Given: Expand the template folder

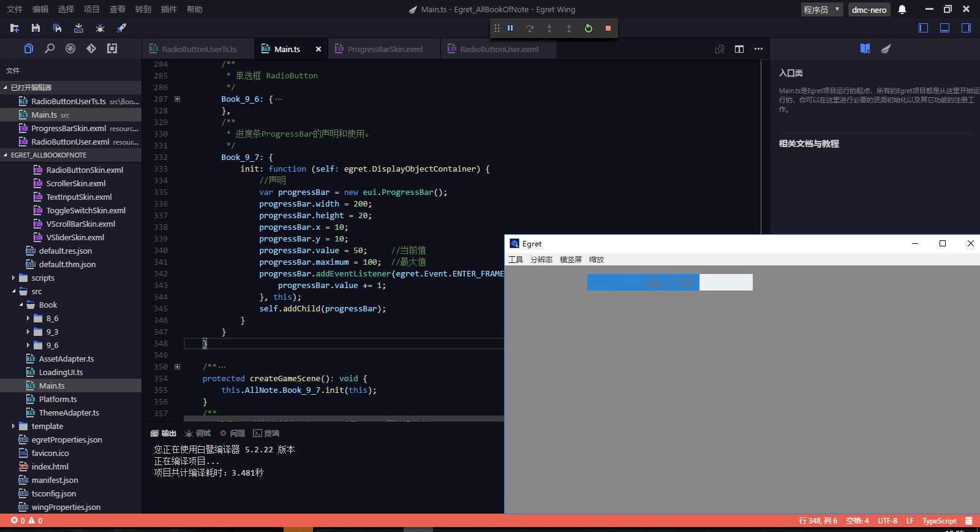Looking at the screenshot, I should tap(13, 426).
